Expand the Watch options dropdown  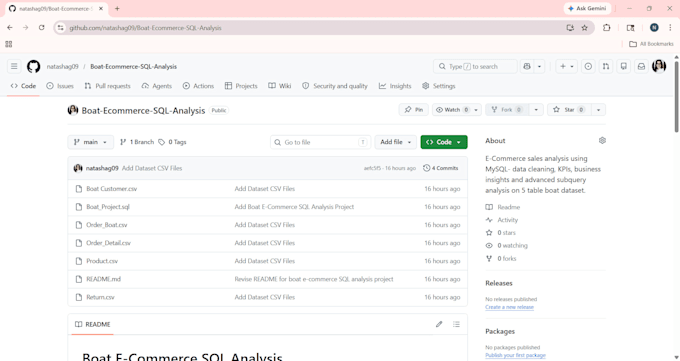(x=476, y=110)
